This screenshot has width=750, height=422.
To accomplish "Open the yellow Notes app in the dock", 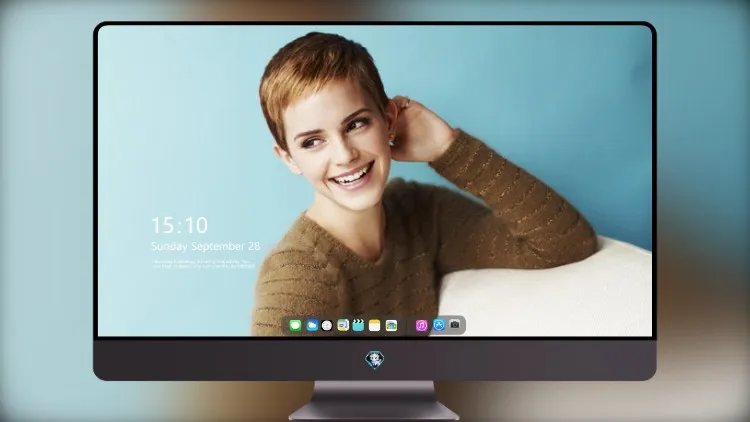I will (x=375, y=325).
